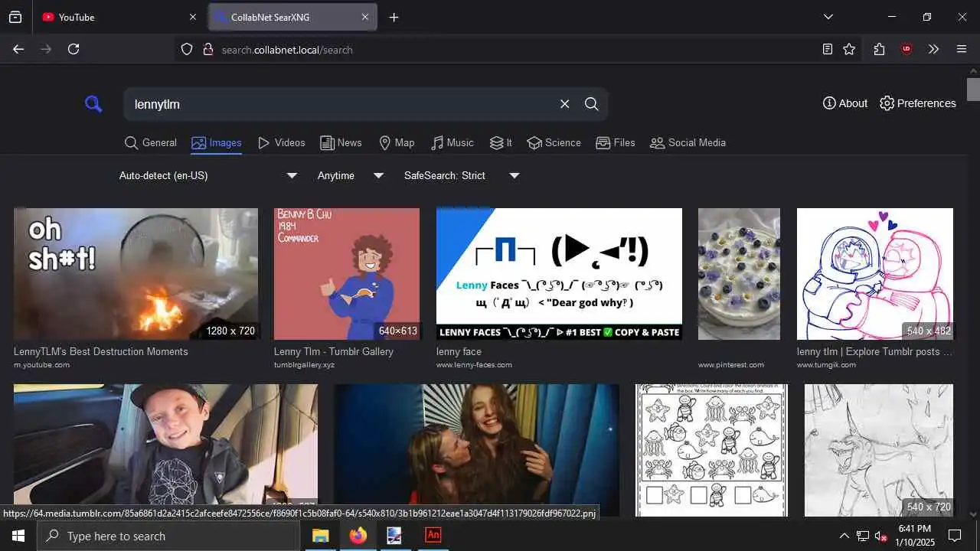Open the dragon pencil sketch thumbnail
The height and width of the screenshot is (551, 980).
[879, 450]
